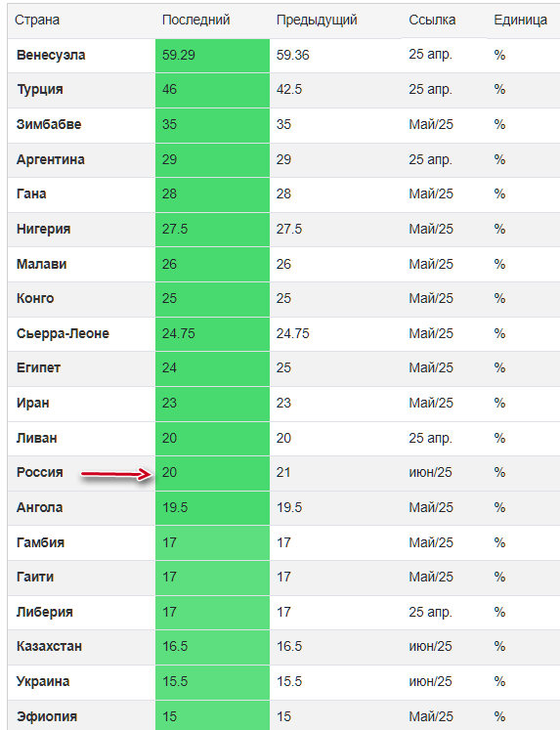Screen dimensions: 560x730
Task: Click the Ссылка column header
Action: 432,20
